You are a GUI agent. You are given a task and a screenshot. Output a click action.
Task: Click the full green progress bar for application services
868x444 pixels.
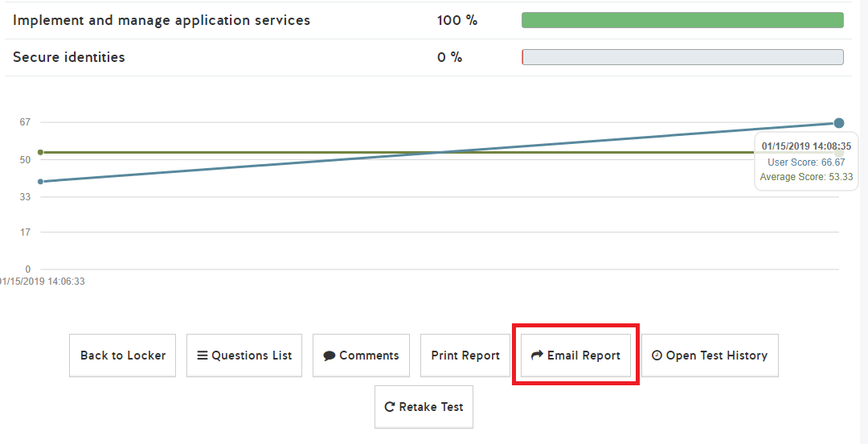682,20
